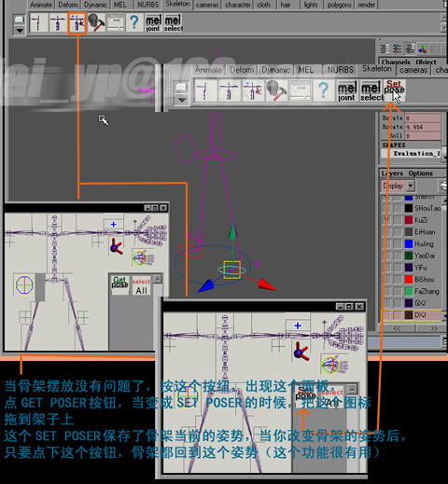The image size is (448, 484).
Task: Run the mel joint shelf script
Action: pyautogui.click(x=153, y=23)
